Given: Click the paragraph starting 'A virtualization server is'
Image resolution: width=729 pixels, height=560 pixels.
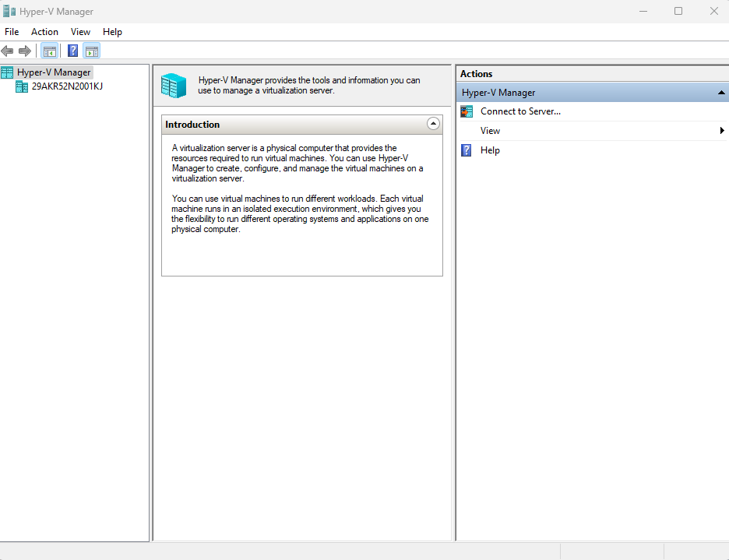Looking at the screenshot, I should pos(298,164).
